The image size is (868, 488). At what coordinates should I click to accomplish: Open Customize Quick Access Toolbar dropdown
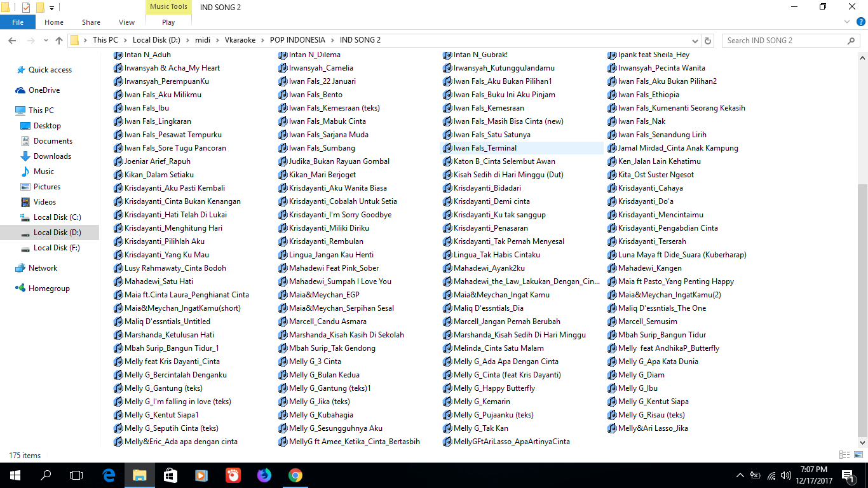pyautogui.click(x=51, y=8)
